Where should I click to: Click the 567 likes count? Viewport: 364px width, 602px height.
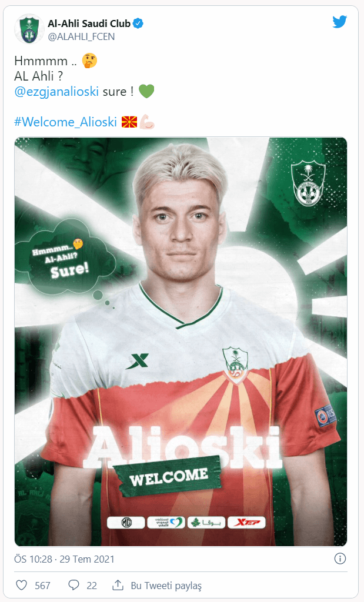click(x=42, y=586)
